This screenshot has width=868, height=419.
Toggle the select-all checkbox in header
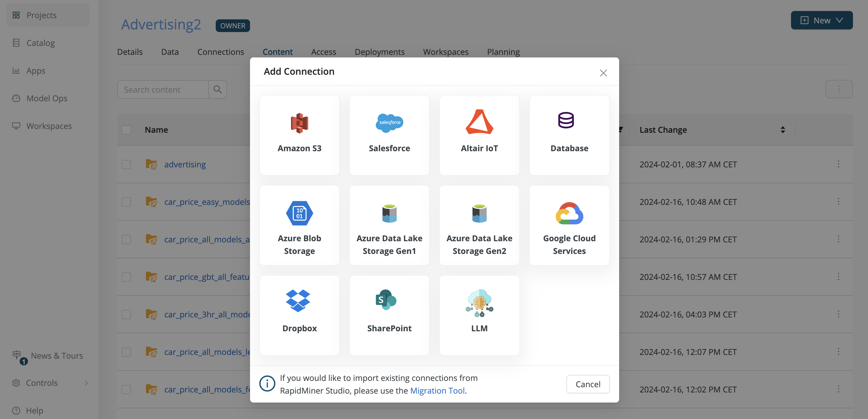(x=126, y=130)
